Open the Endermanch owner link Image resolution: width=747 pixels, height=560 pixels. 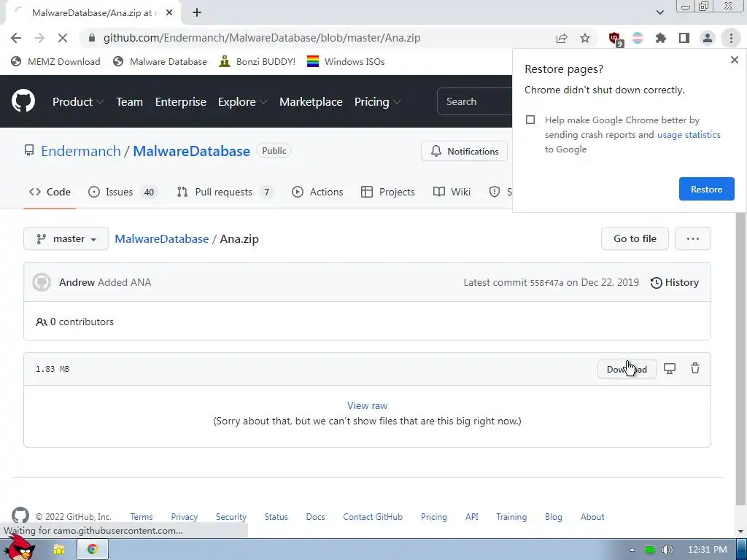tap(80, 151)
